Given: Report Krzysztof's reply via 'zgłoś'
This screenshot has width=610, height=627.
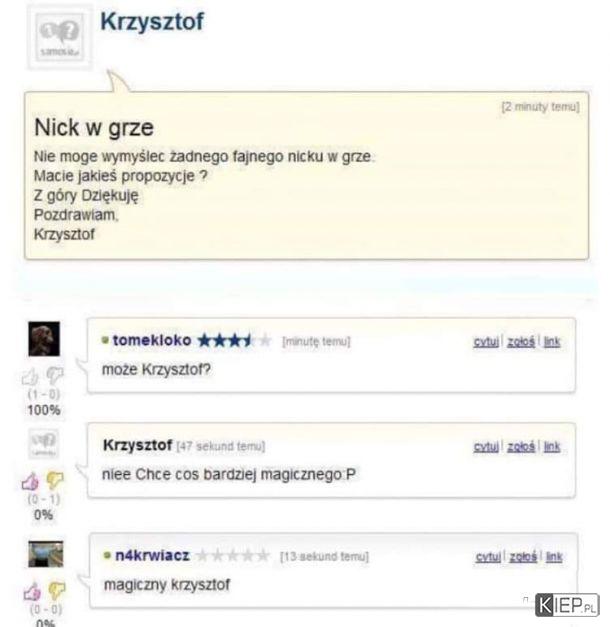Looking at the screenshot, I should [x=521, y=447].
